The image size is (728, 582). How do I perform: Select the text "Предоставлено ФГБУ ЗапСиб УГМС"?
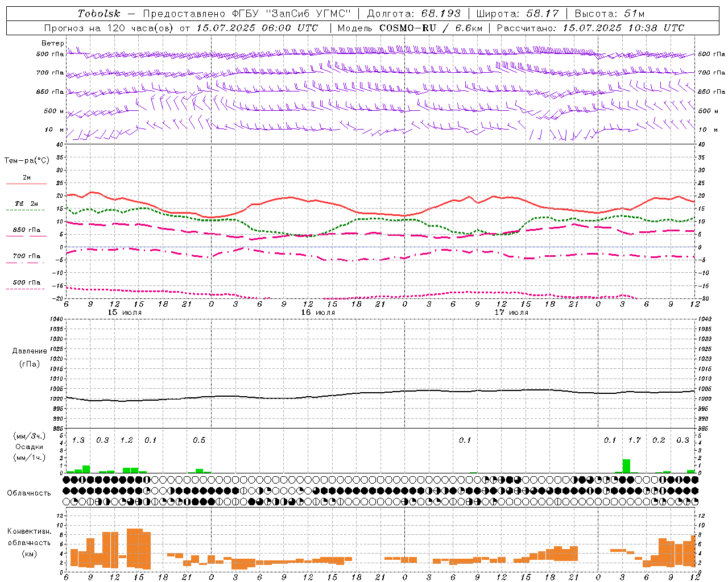(x=247, y=14)
